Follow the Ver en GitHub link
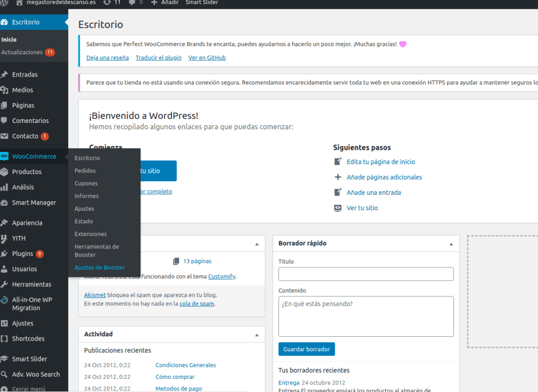The width and height of the screenshot is (538, 392). coord(207,58)
